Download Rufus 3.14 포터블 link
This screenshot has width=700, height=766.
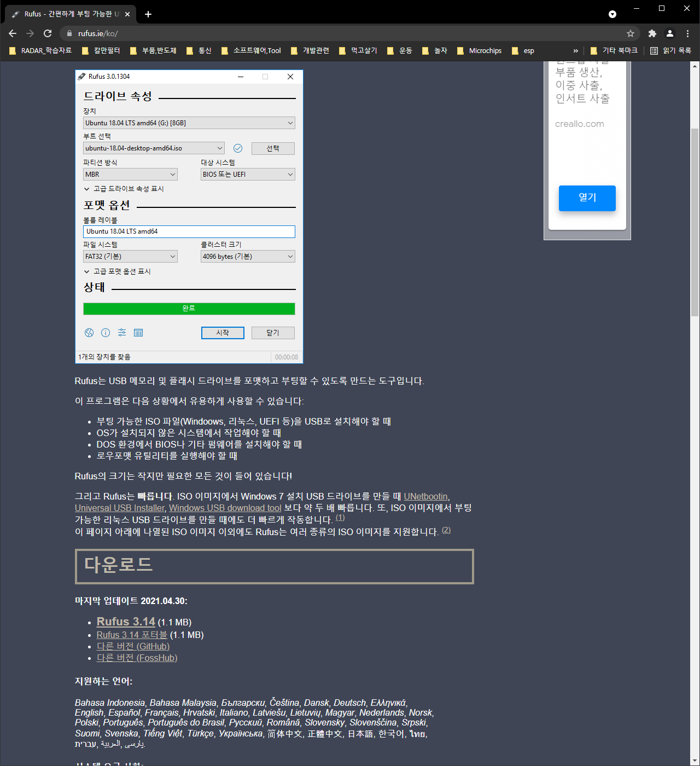click(x=132, y=635)
